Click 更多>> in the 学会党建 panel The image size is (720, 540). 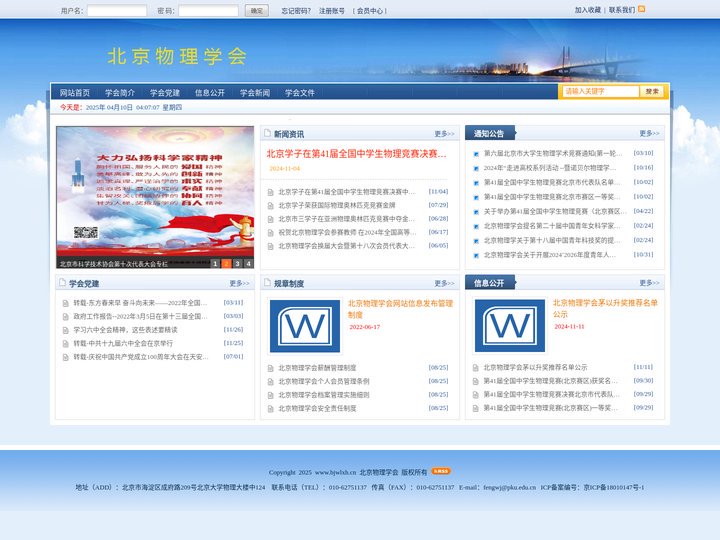239,284
